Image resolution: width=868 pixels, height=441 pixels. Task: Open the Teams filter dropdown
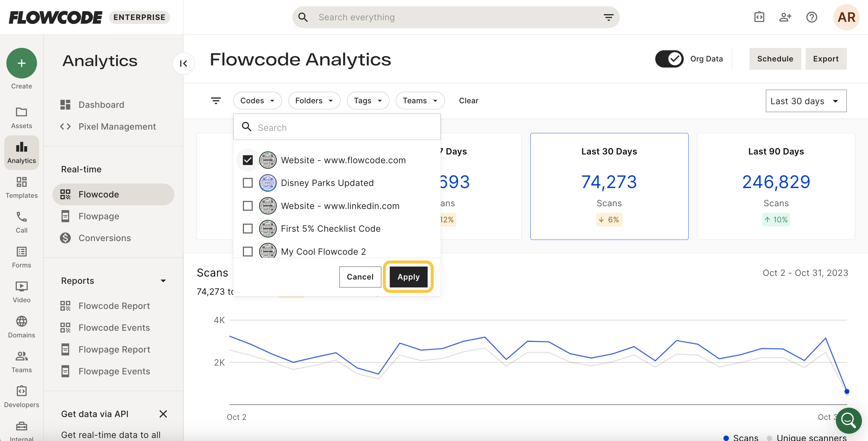(420, 100)
